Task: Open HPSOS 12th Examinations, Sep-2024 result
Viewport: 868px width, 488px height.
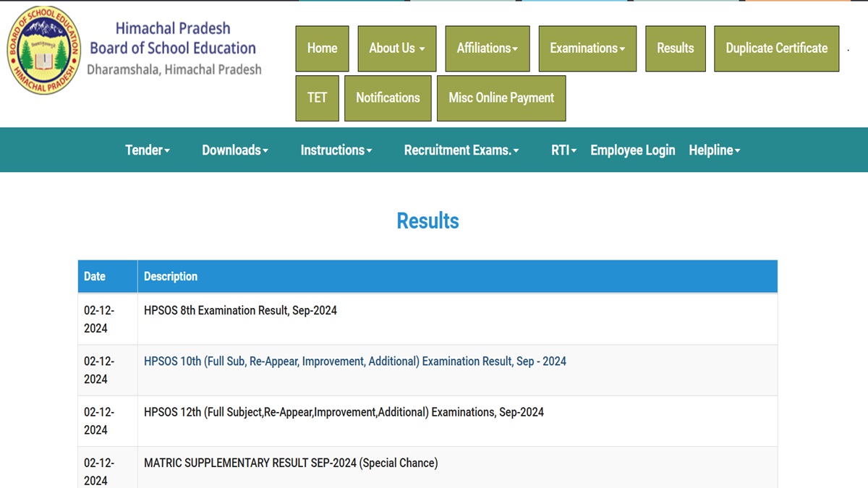Action: tap(344, 412)
